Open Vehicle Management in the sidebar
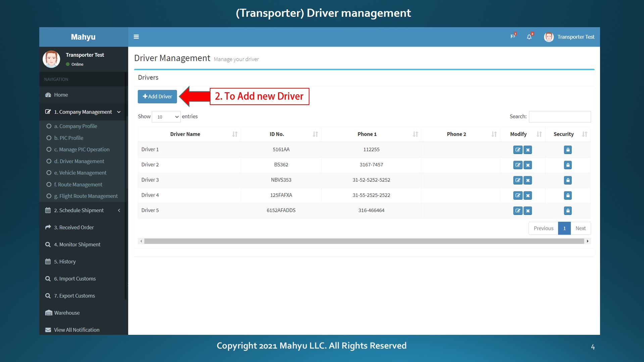Image resolution: width=644 pixels, height=362 pixels. coord(80,173)
